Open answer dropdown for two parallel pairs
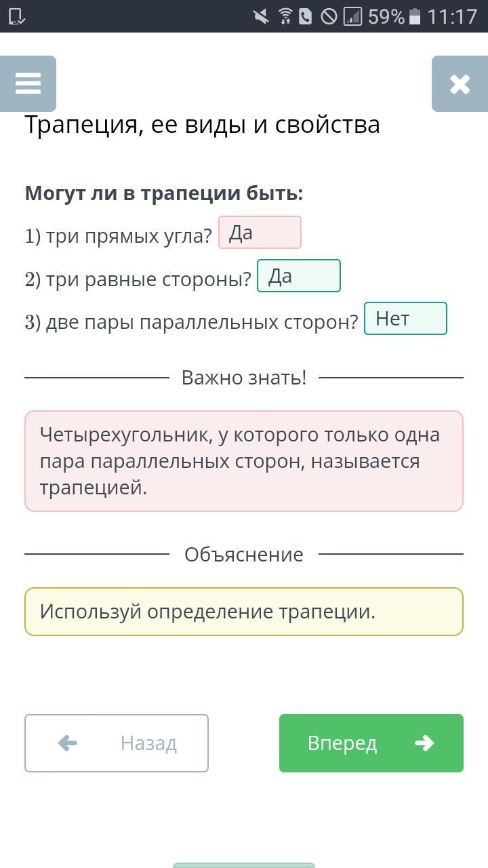The height and width of the screenshot is (868, 488). point(405,319)
